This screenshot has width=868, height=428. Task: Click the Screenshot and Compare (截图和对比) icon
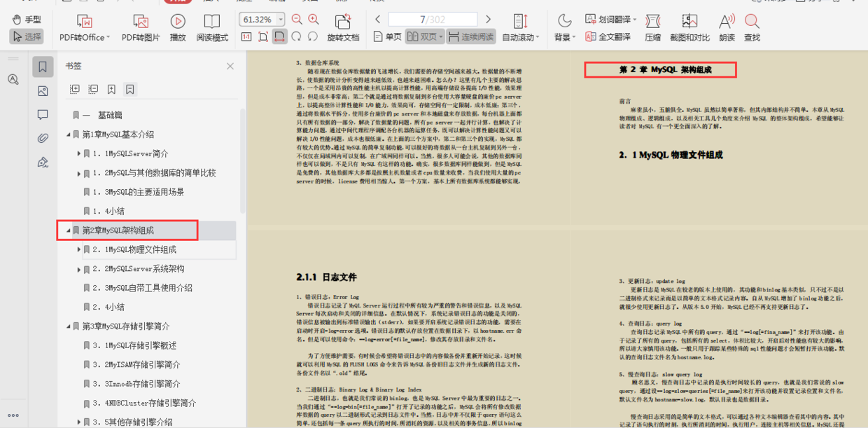(x=689, y=27)
